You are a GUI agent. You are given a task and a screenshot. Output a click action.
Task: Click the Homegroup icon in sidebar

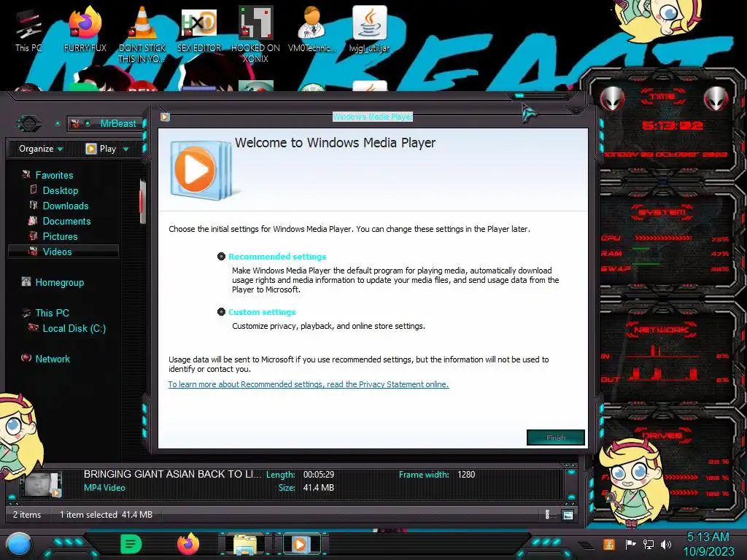[x=26, y=281]
